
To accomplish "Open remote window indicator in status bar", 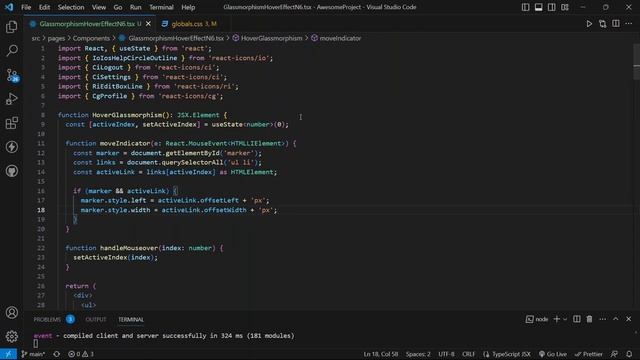I will click(8, 354).
